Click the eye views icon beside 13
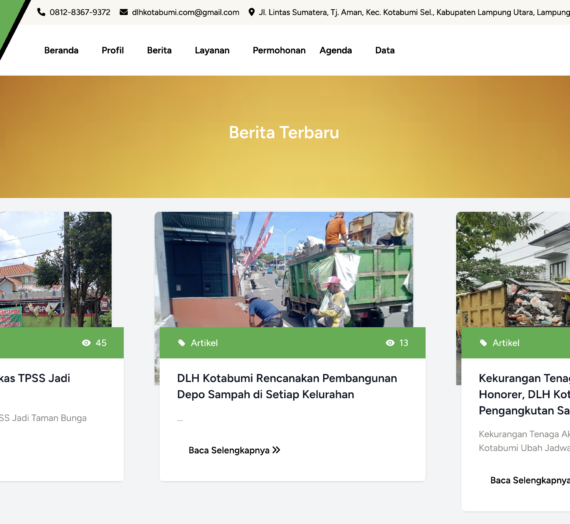 pos(390,343)
